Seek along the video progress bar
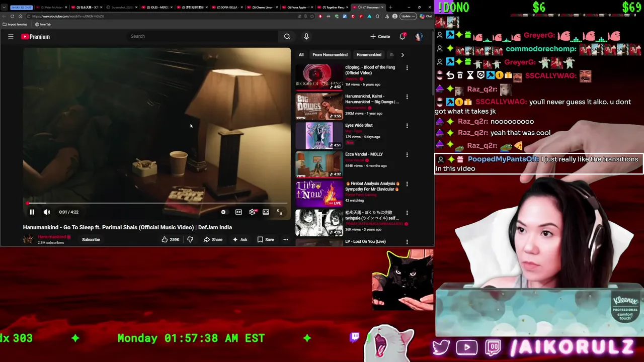Screen dimensions: 644x362 [157, 203]
